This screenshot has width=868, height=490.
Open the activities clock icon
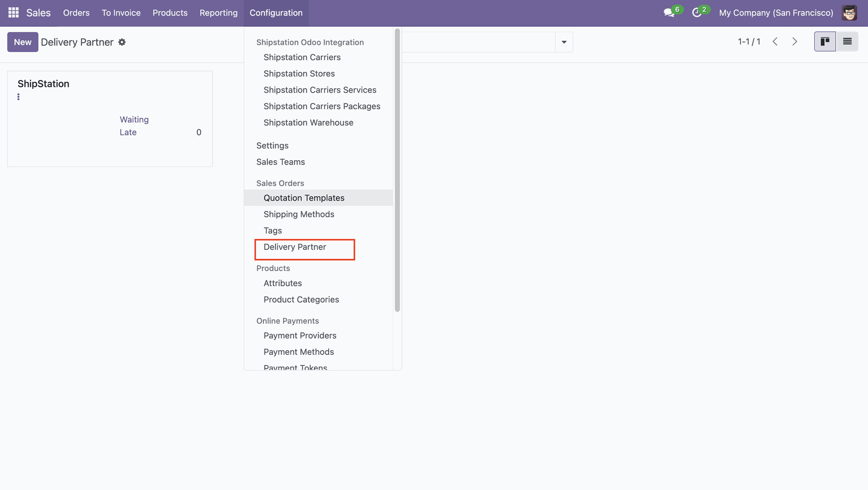click(x=697, y=13)
